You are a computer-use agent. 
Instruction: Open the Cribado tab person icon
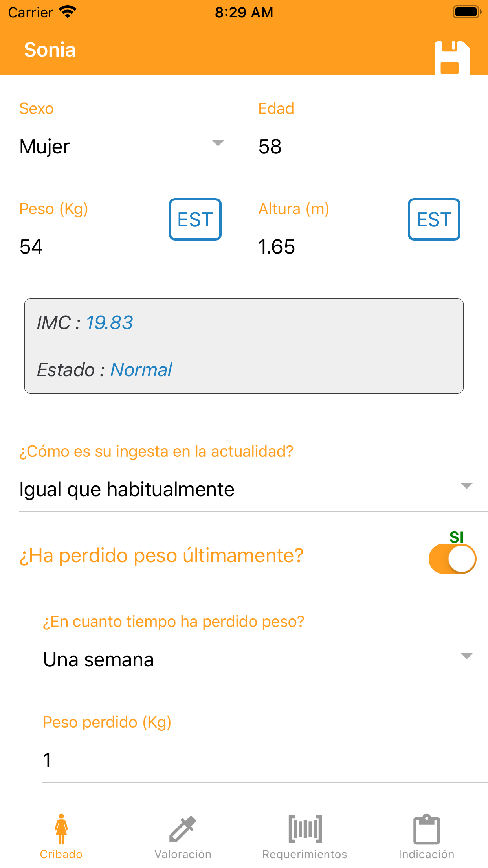(61, 829)
